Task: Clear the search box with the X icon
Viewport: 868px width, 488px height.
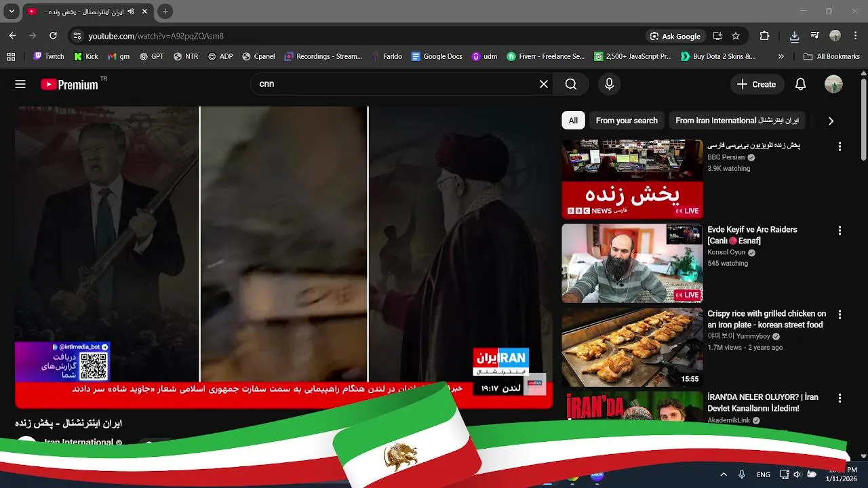Action: [x=544, y=84]
